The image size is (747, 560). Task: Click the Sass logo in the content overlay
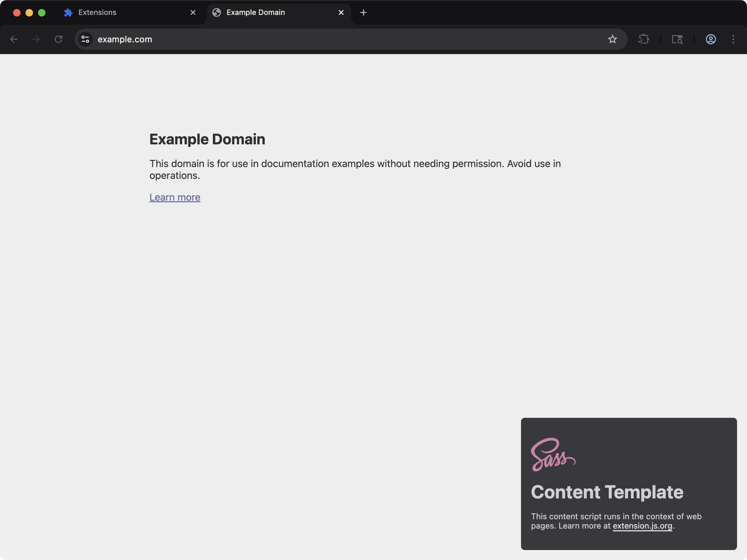553,454
